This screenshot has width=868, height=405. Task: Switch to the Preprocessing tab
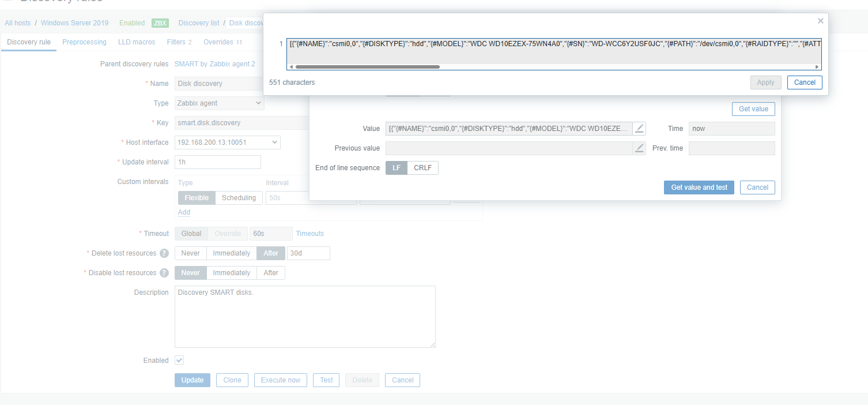point(84,42)
